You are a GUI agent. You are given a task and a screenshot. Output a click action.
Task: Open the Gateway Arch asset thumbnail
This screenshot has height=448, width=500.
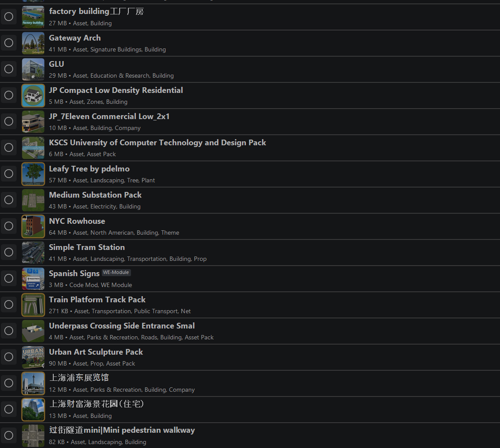click(x=33, y=43)
